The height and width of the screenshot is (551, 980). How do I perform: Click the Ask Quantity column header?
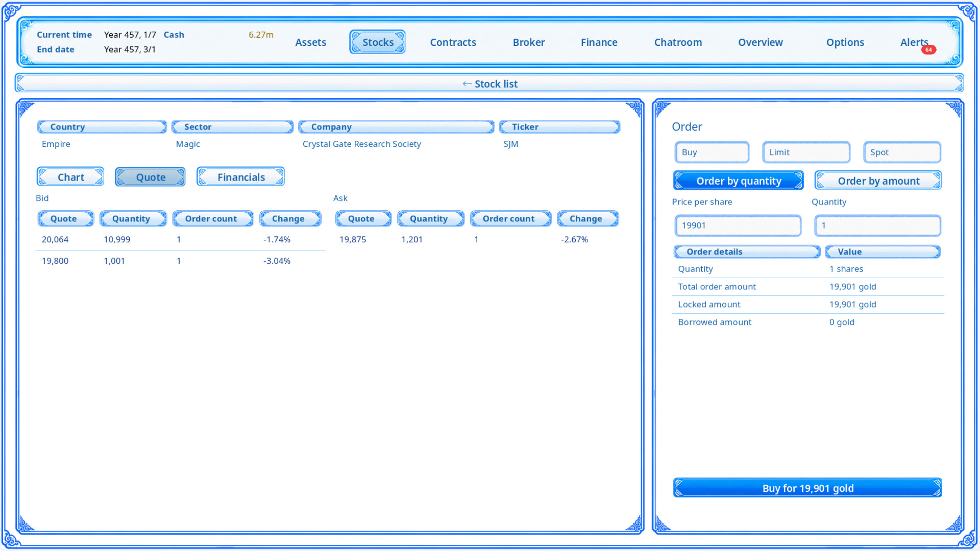(431, 218)
